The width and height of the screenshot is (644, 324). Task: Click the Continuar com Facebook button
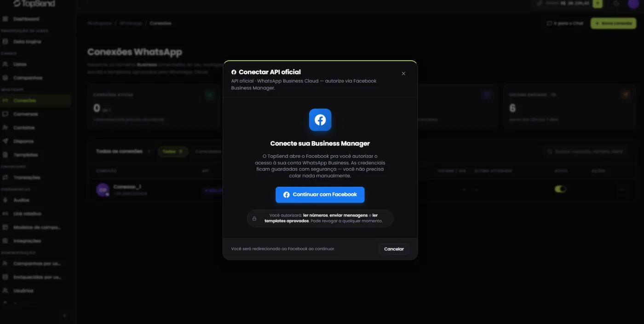click(x=320, y=195)
